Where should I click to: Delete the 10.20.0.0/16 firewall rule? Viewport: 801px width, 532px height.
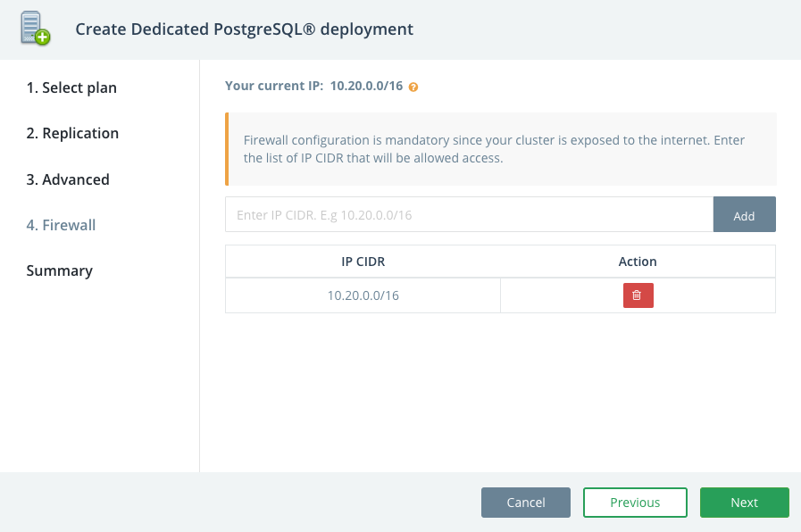(x=638, y=295)
